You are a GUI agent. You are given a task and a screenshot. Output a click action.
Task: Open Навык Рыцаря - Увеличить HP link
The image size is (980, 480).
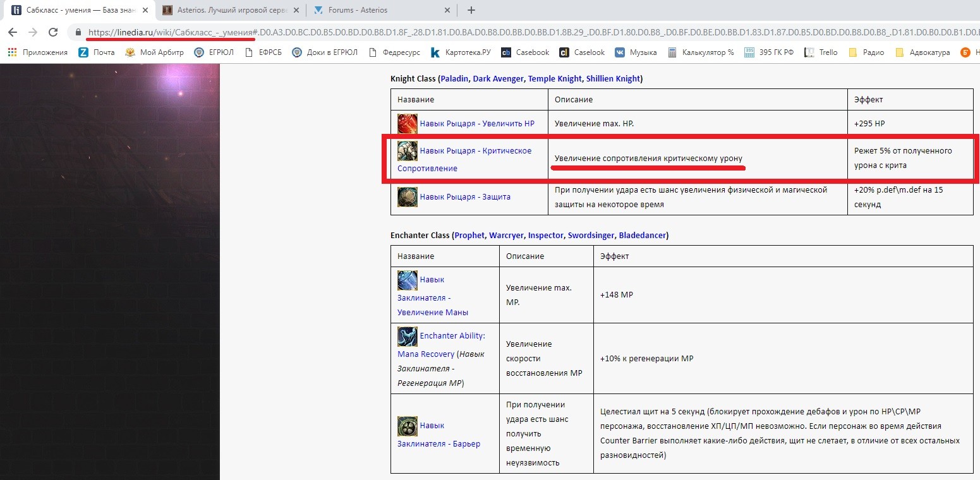(x=477, y=124)
